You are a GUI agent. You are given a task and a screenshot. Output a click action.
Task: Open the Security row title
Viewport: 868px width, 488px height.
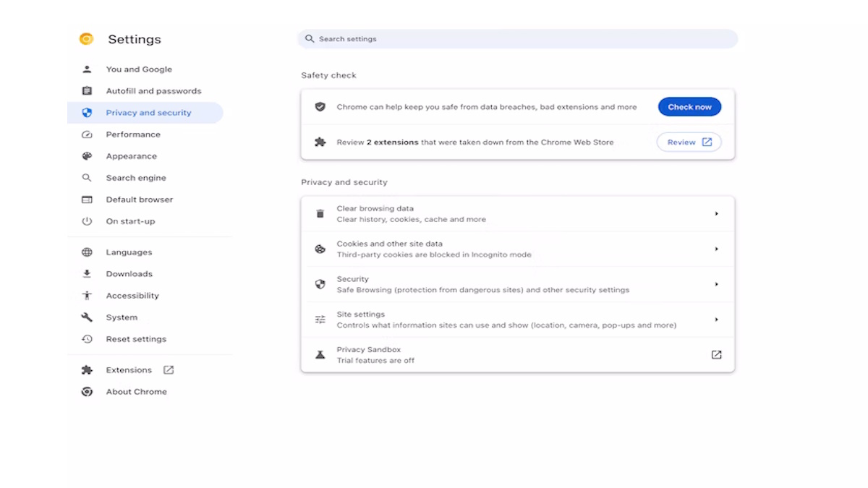[x=352, y=279]
